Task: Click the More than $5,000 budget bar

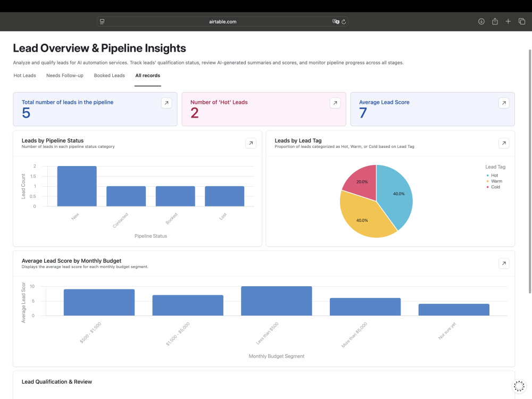Action: click(x=365, y=307)
